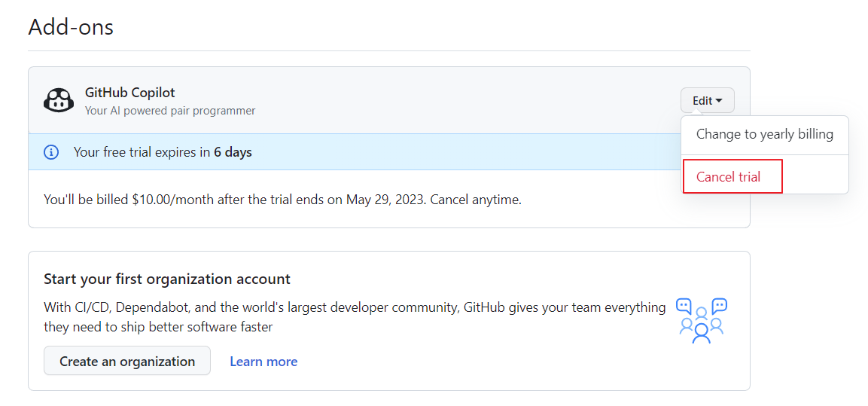Click the billing notice "$10.00/month" sentence

click(x=283, y=200)
